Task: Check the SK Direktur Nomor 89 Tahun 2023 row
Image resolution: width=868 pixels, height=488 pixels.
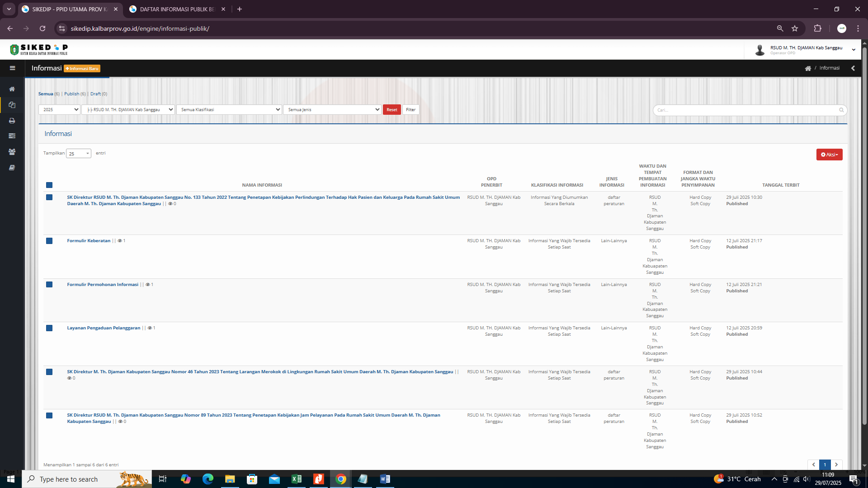Action: pos(49,415)
